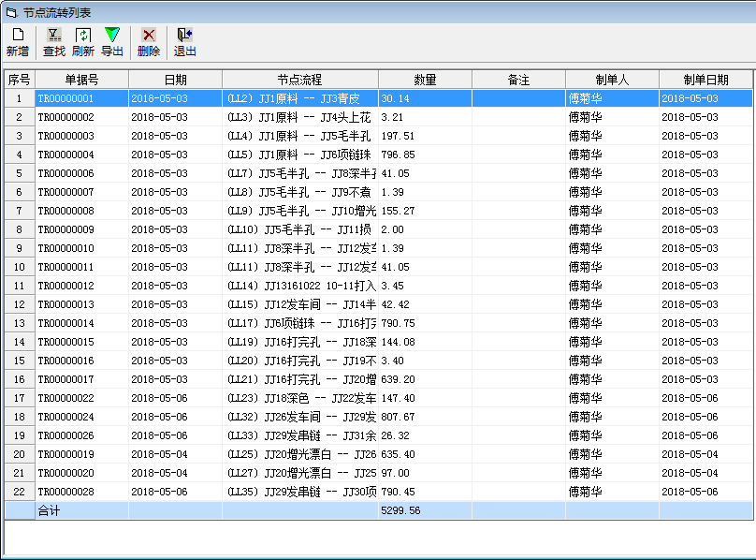
Task: Refresh the list with 刷新 icon
Action: point(83,42)
